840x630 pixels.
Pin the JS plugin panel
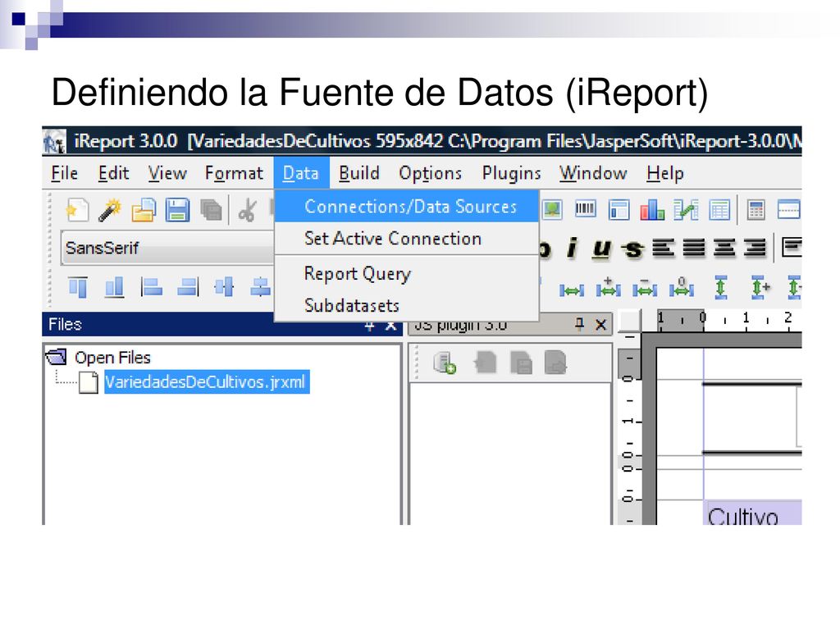pos(579,323)
